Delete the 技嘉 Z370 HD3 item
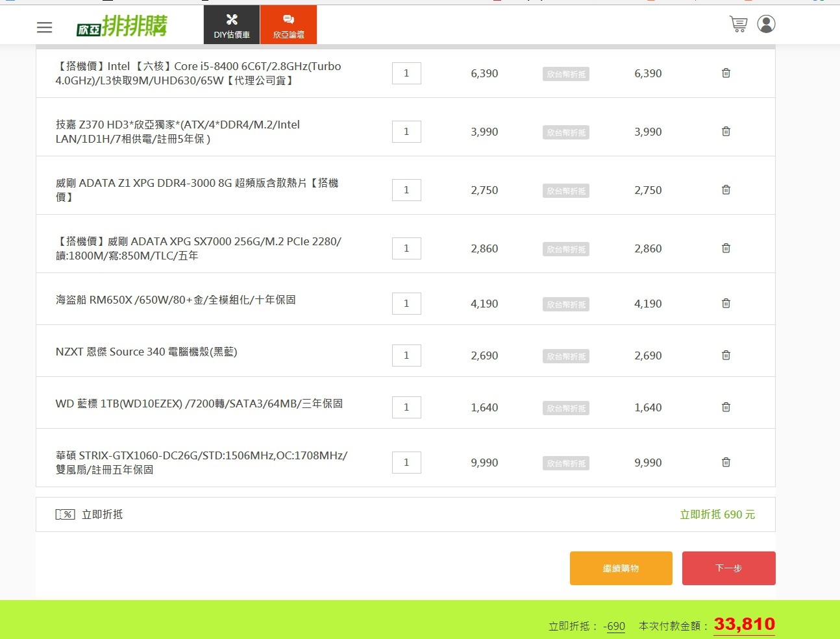Viewport: 840px width, 639px height. (726, 132)
